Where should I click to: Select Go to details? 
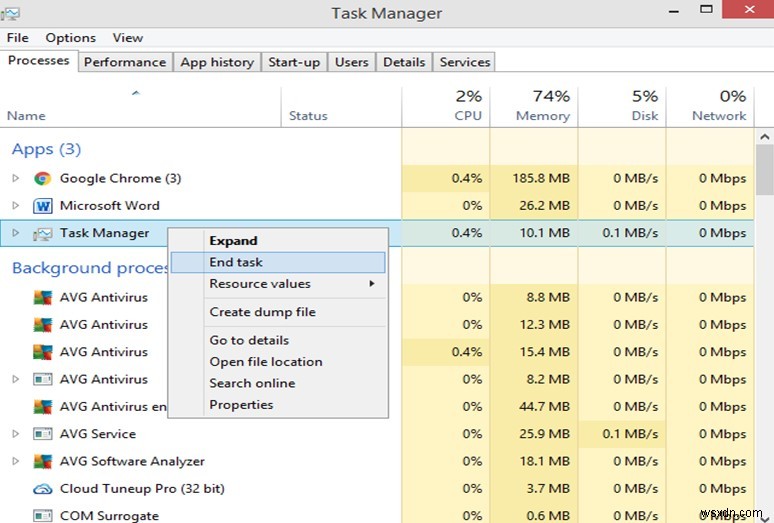coord(278,340)
